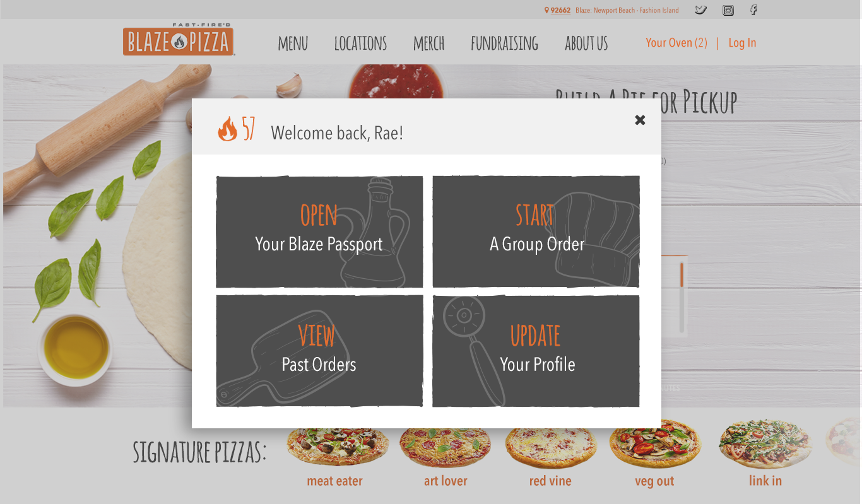Image resolution: width=862 pixels, height=504 pixels.
Task: Close the Welcome back popup
Action: click(x=640, y=120)
